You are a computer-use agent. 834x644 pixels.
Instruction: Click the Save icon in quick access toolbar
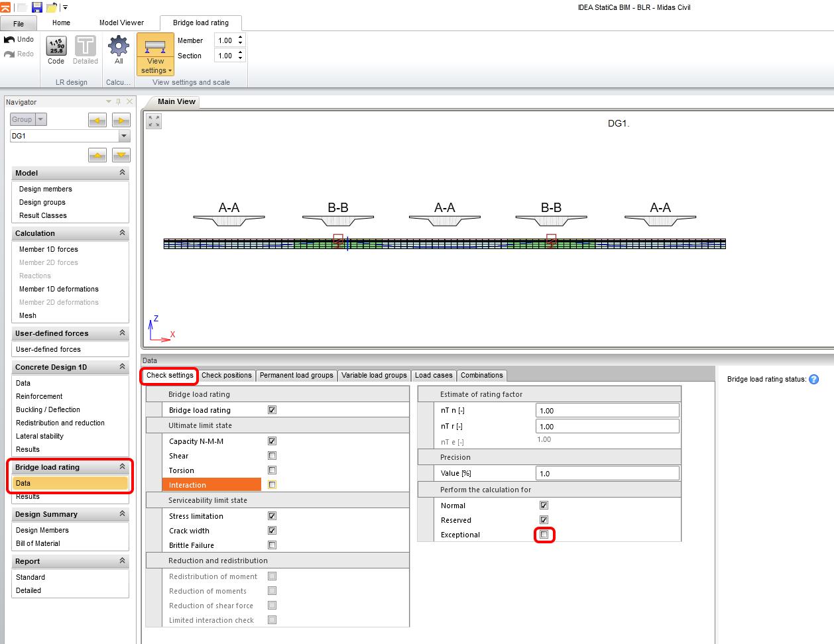[x=37, y=7]
